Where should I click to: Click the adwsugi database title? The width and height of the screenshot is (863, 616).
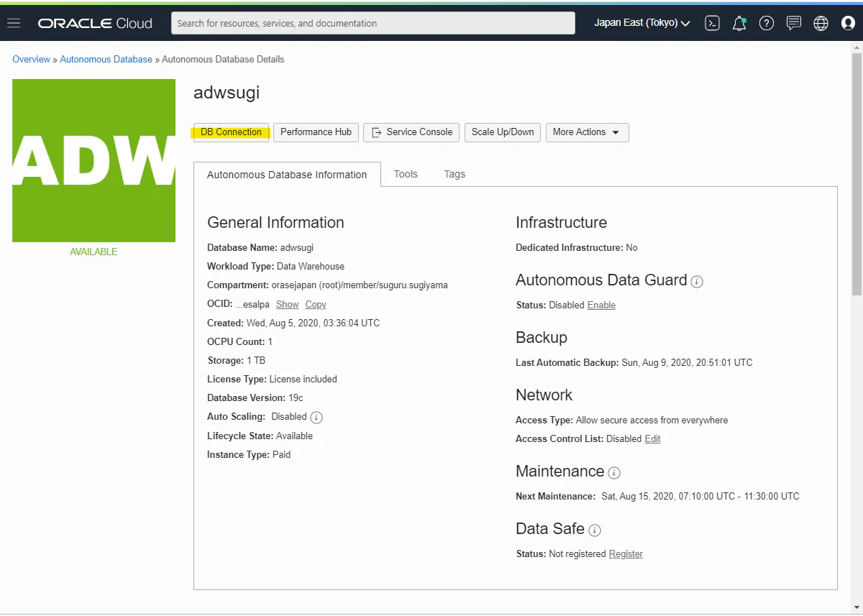[227, 93]
